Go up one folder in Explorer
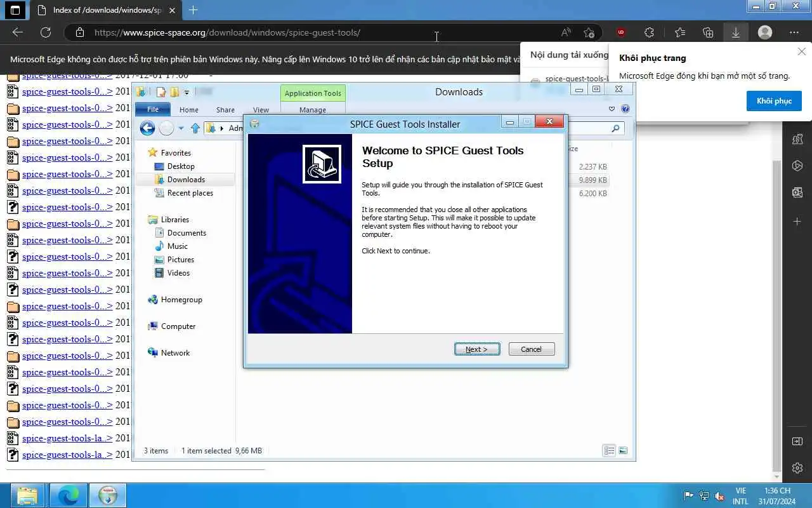812x508 pixels. (195, 128)
